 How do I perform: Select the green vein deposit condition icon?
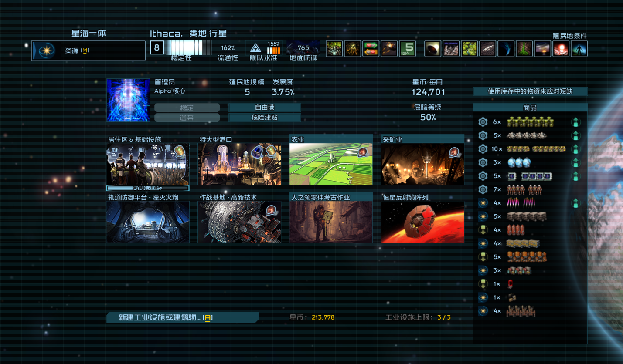[524, 49]
